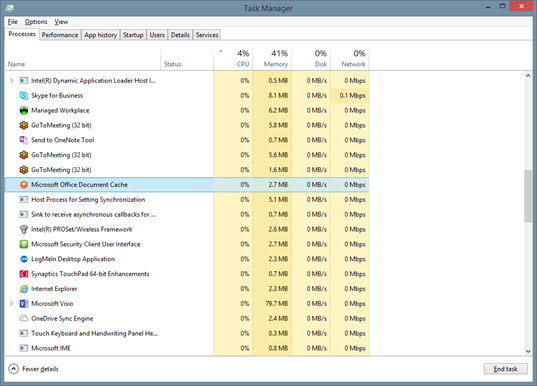The height and width of the screenshot is (386, 537).
Task: Click the GoToMeeting icon with 5.8 MB memory
Action: pyautogui.click(x=24, y=125)
